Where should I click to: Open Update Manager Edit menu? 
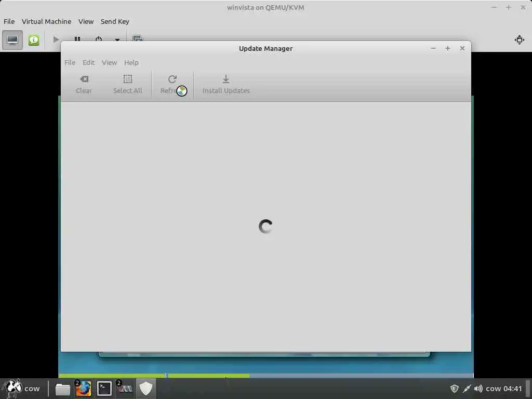click(x=88, y=62)
